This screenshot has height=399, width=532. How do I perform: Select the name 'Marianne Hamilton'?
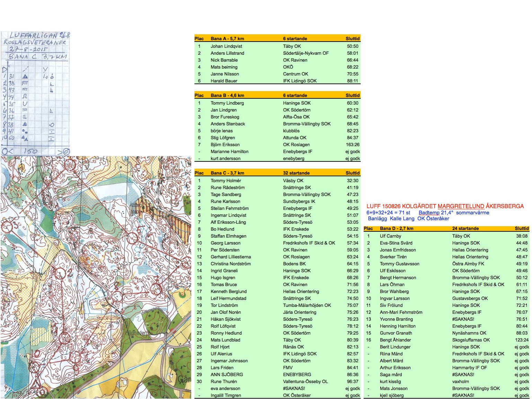(x=229, y=151)
